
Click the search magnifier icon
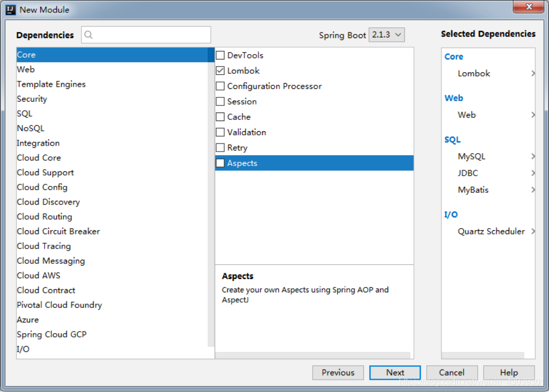tap(88, 35)
